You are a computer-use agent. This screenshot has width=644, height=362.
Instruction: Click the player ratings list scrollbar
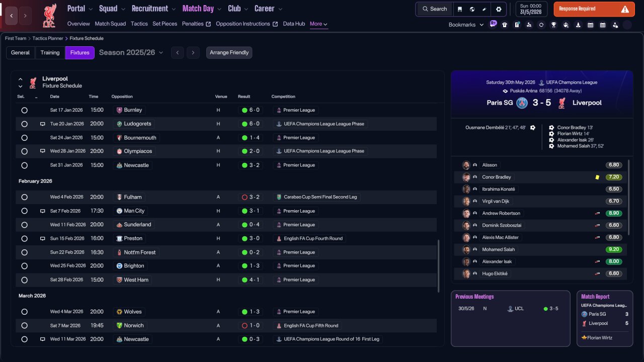[x=629, y=197]
